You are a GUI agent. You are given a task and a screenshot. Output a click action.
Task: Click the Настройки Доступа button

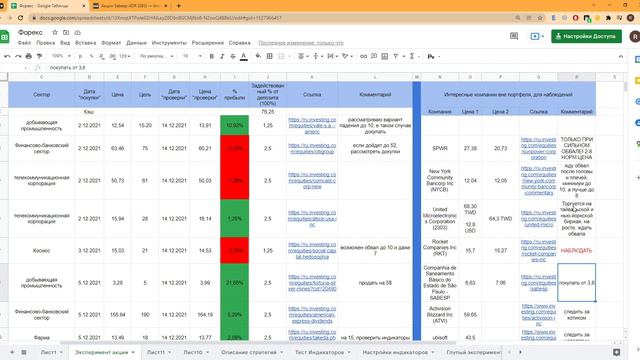pos(586,36)
